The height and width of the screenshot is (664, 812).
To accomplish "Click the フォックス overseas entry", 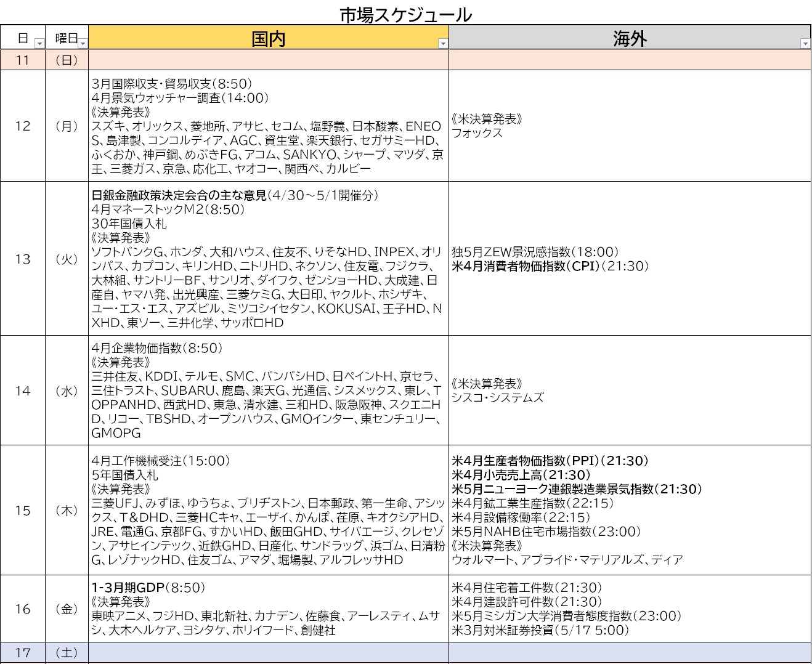I will point(477,133).
